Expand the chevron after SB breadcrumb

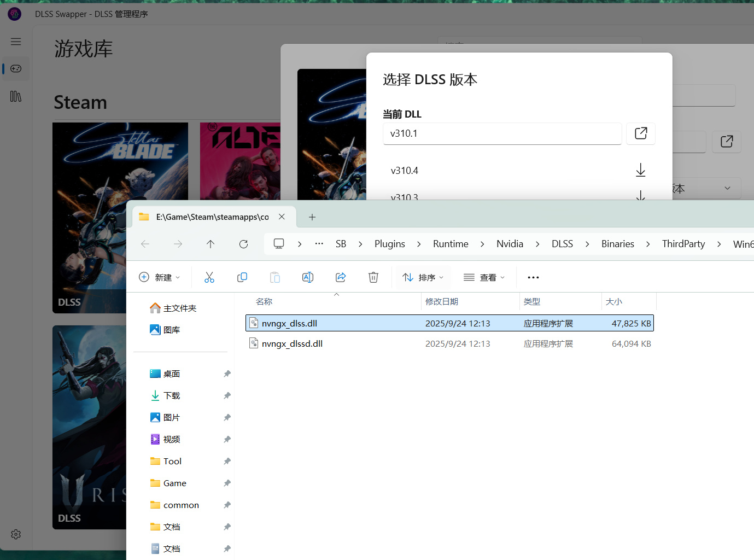(360, 244)
